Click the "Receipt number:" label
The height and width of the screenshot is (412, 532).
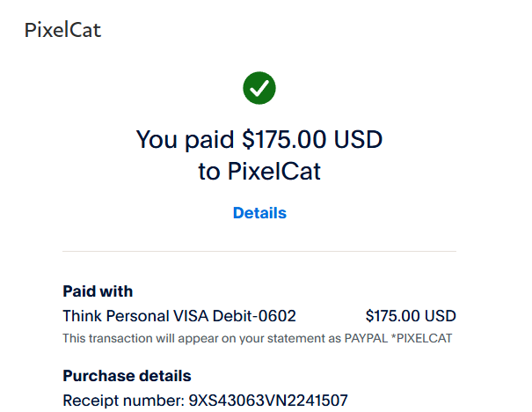click(x=123, y=401)
